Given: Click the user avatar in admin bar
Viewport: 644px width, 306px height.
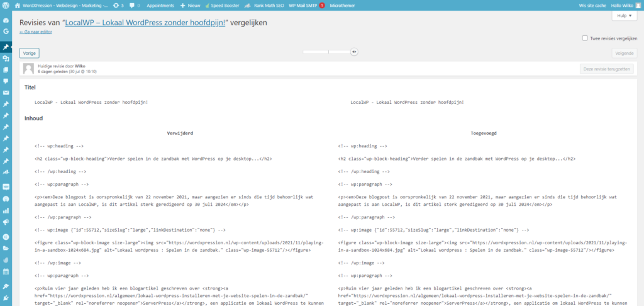Looking at the screenshot, I should coord(638,6).
